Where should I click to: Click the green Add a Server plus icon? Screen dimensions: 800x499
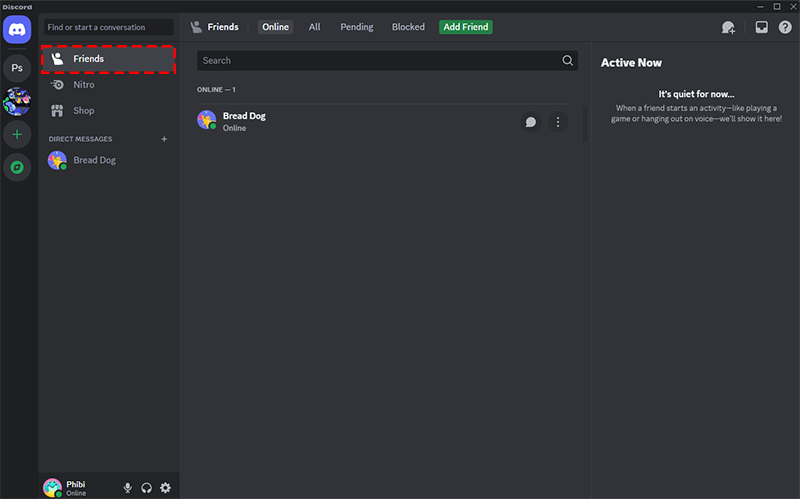(18, 133)
